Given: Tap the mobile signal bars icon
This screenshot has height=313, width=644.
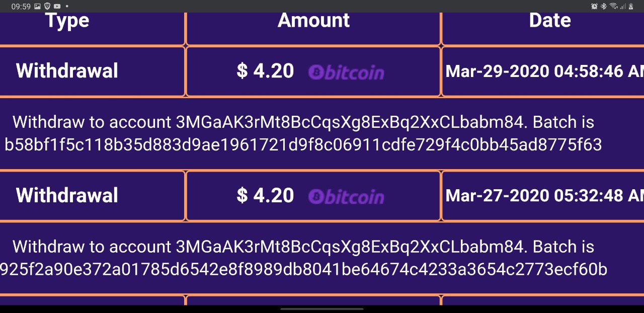Looking at the screenshot, I should [623, 6].
